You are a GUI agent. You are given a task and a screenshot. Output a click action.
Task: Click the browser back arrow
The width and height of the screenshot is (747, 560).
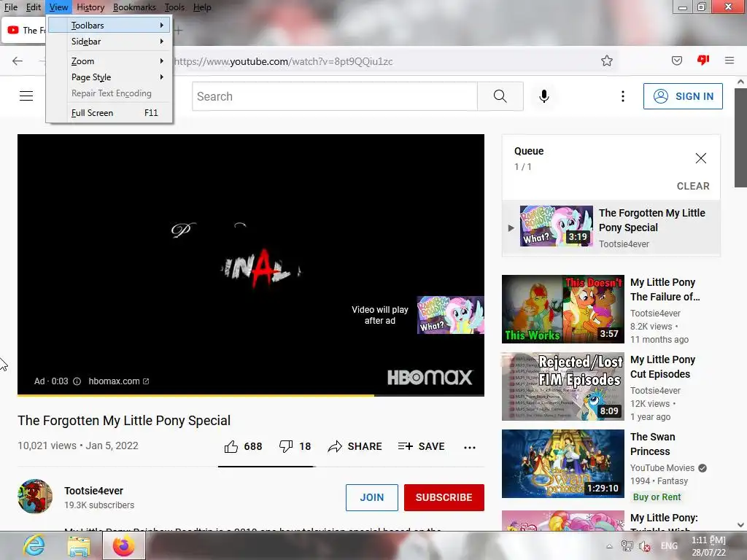18,61
